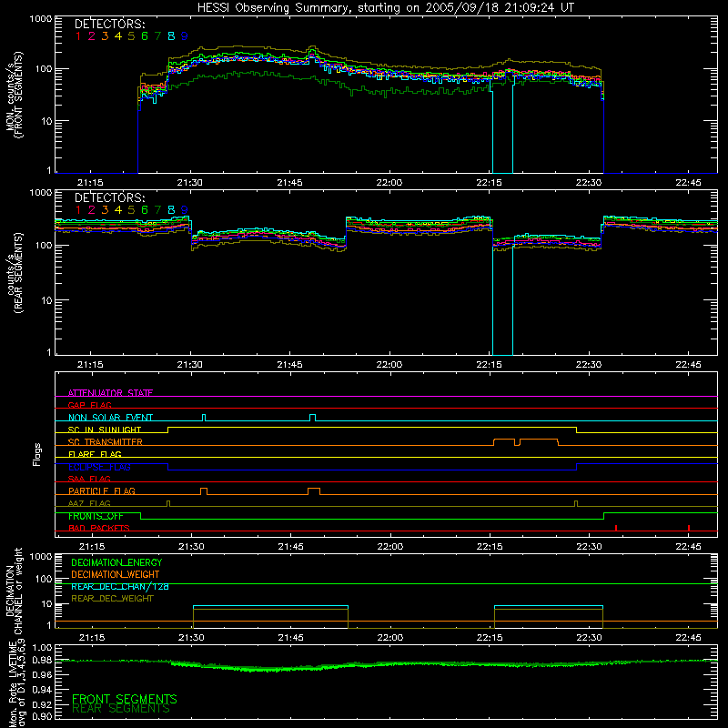
Task: Click DETECTORS: label in rear segments plot
Action: click(109, 197)
